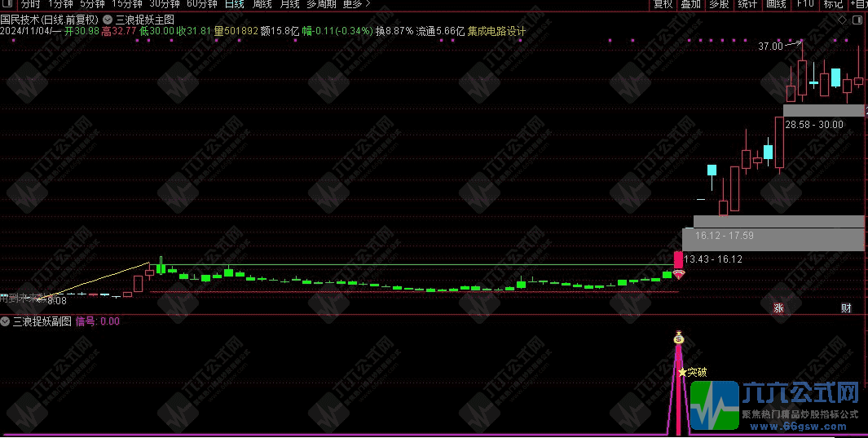
Task: Expand the 三浪捉妖主图 indicator dropdown
Action: pos(108,19)
